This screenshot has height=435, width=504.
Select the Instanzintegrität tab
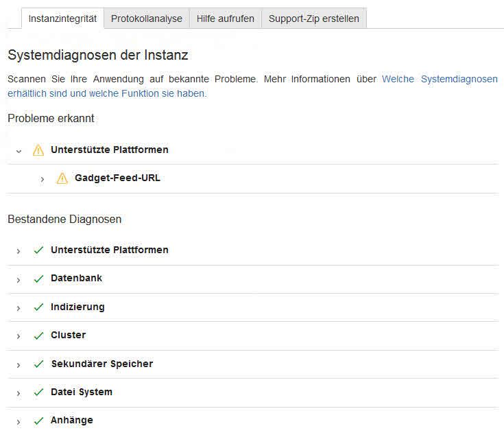(62, 19)
